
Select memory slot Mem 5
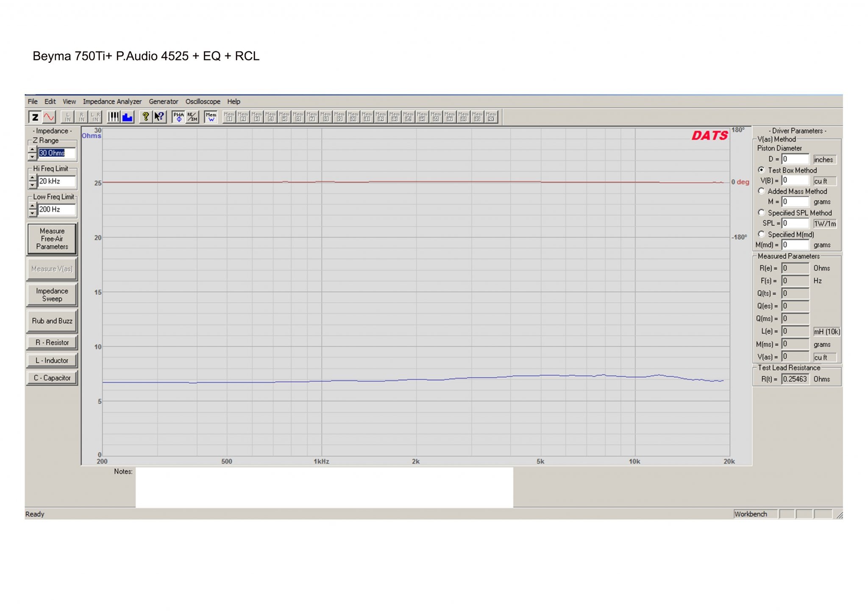pos(284,117)
